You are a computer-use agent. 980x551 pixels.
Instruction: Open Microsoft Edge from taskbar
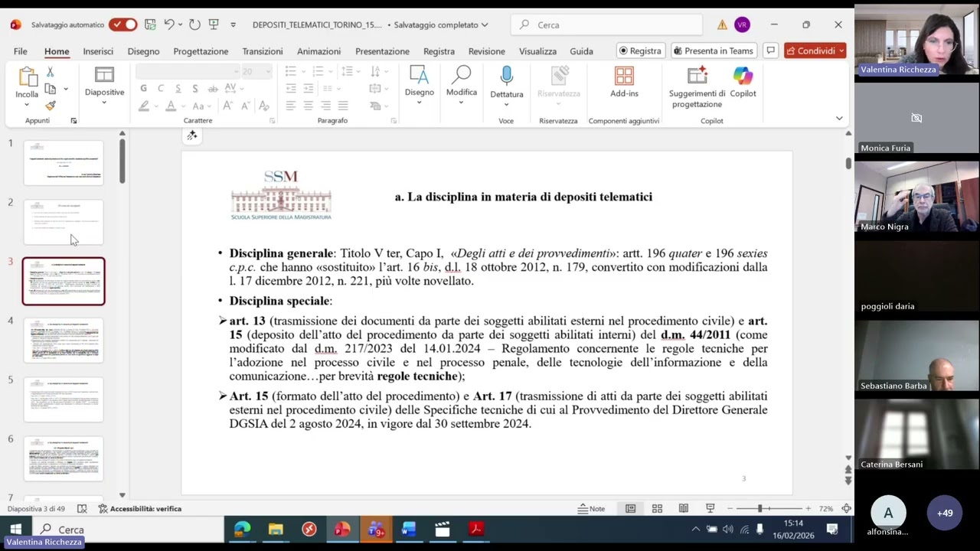[242, 529]
